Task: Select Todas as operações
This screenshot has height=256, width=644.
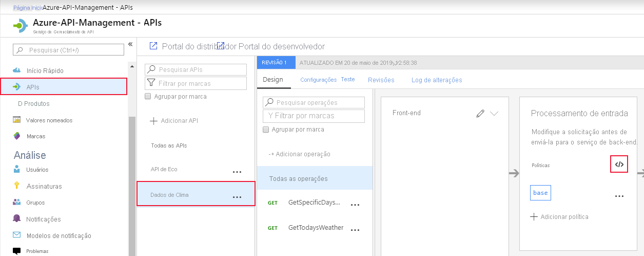Action: 315,178
